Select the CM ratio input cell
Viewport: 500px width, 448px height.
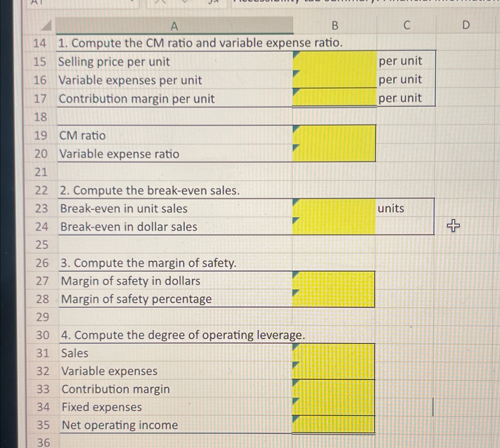[334, 135]
